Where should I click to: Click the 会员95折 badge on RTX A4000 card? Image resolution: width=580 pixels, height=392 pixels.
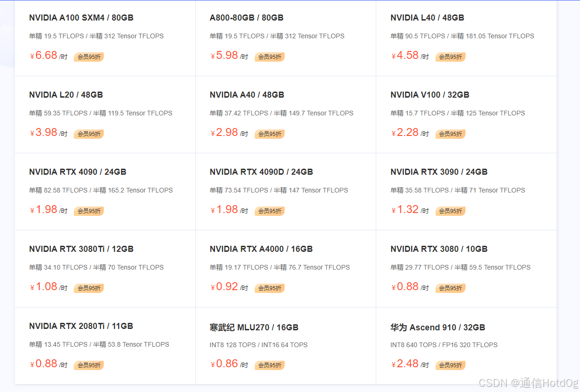click(270, 288)
